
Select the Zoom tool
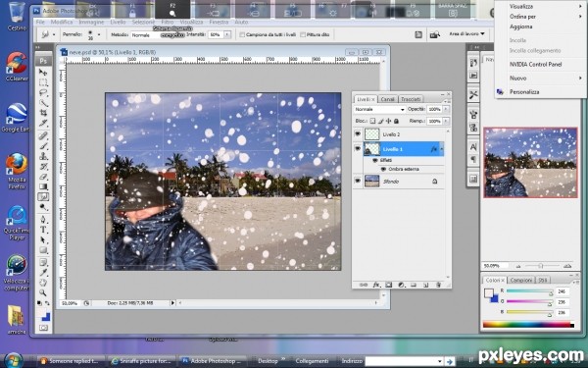[43, 292]
